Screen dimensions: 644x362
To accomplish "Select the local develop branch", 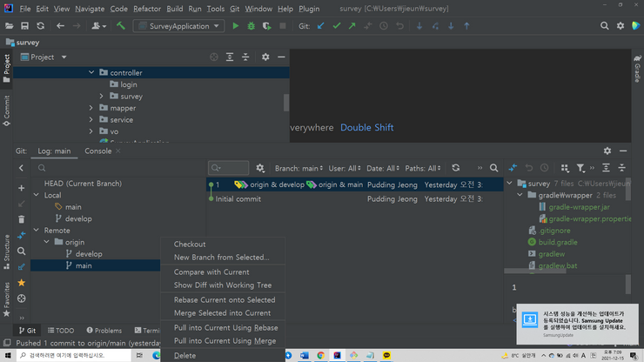I will tap(78, 218).
